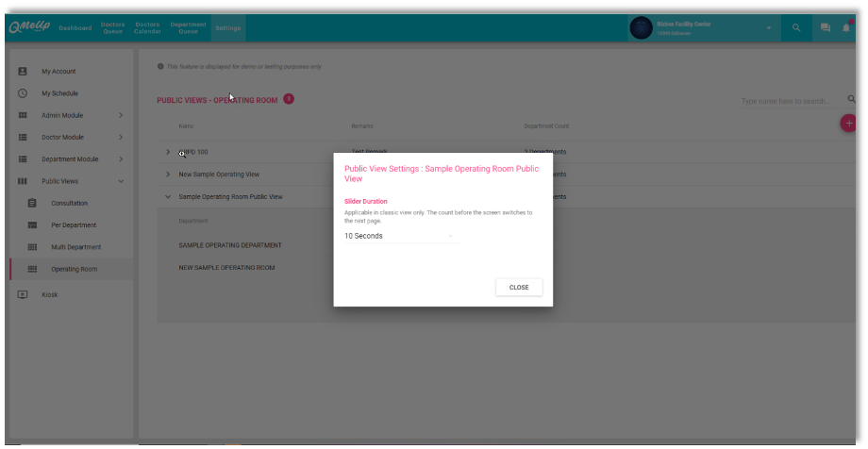Viewport: 868px width, 449px height.
Task: Click the My Schedule clock icon
Action: (23, 93)
